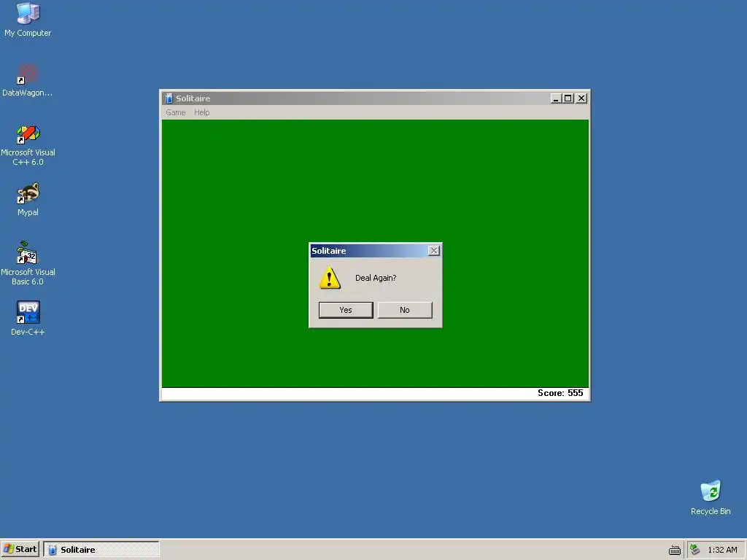The height and width of the screenshot is (560, 747).
Task: Minimize the Solitaire window
Action: (555, 98)
